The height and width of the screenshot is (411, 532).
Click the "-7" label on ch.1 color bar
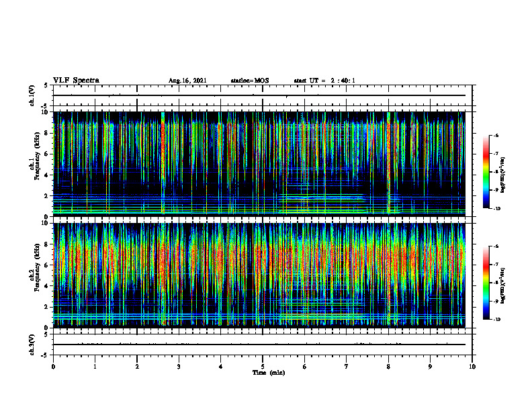coord(496,154)
